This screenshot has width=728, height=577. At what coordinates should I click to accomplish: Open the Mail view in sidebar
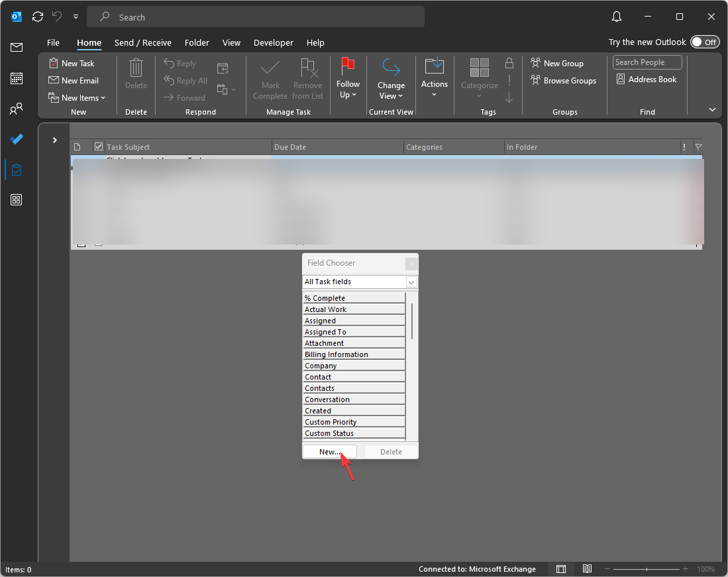pyautogui.click(x=17, y=47)
